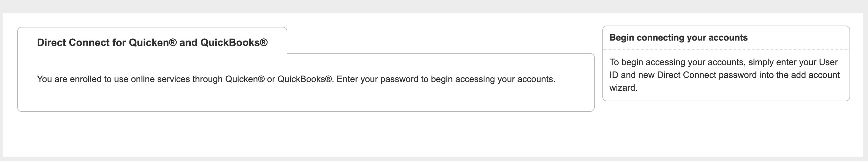Select the Direct Connect for Quicken and QuickBooks tab

coord(152,42)
